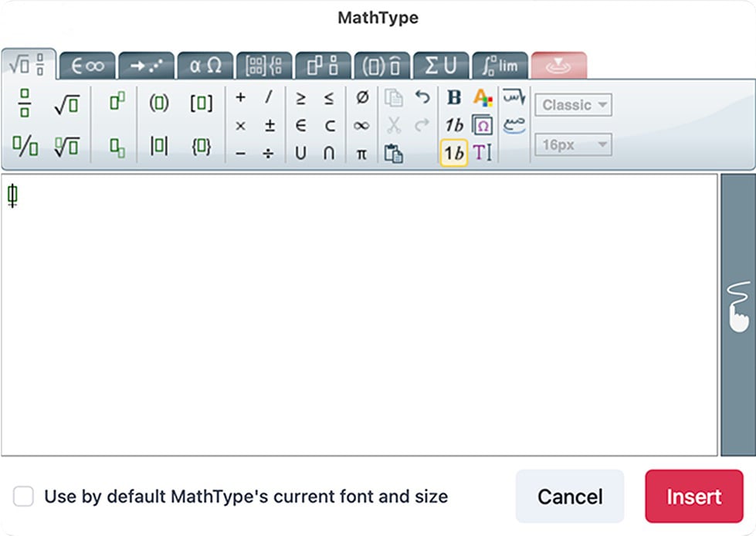The height and width of the screenshot is (536, 756).
Task: Insert an nth root template
Action: pos(66,147)
